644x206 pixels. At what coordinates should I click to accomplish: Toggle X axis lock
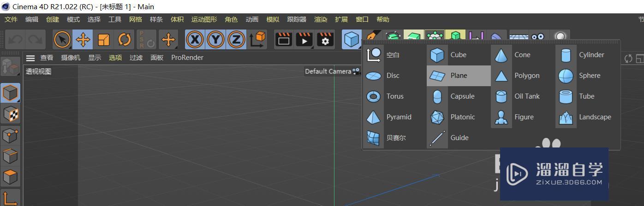tap(195, 40)
